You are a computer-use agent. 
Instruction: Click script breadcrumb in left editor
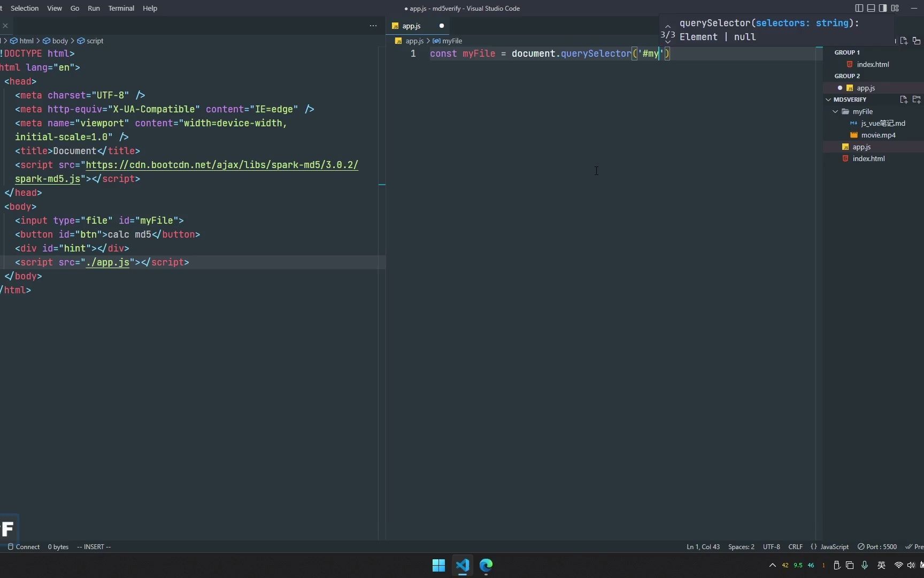pos(90,41)
